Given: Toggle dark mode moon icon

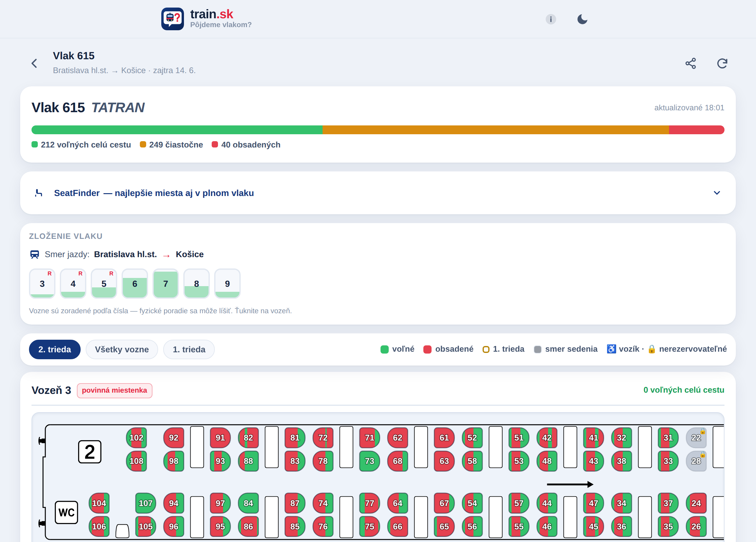Looking at the screenshot, I should click(x=582, y=19).
